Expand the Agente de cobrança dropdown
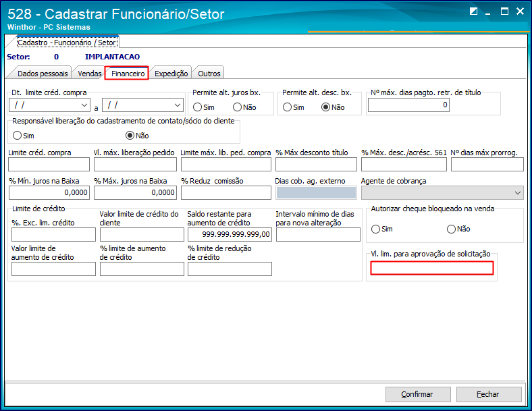Screen dimensions: 532x411 [x=517, y=192]
